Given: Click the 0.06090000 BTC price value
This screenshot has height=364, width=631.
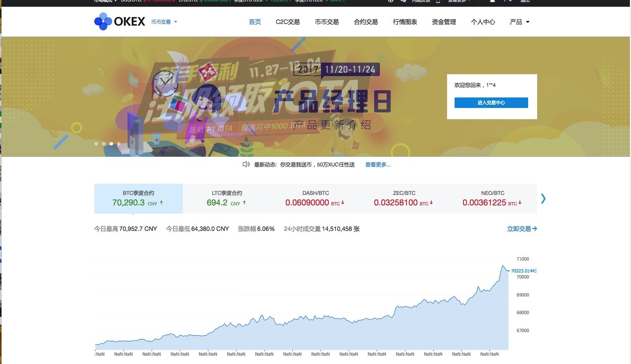Looking at the screenshot, I should (x=315, y=203).
